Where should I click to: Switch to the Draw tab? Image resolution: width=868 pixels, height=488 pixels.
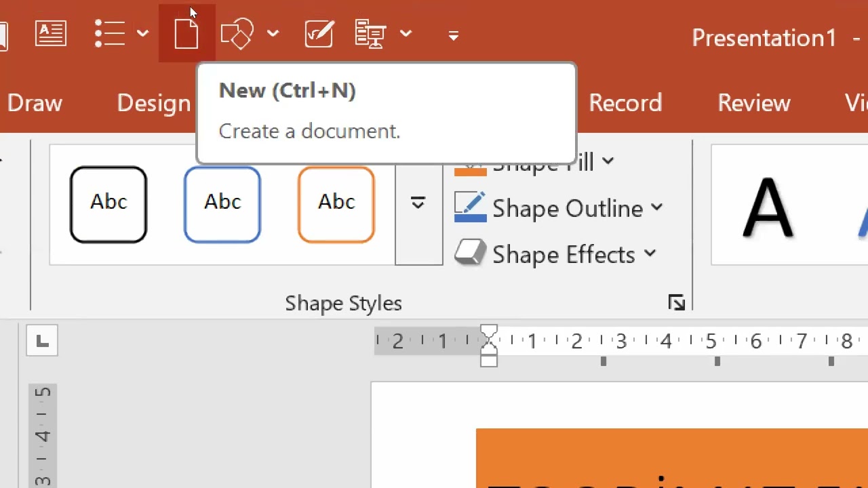35,103
